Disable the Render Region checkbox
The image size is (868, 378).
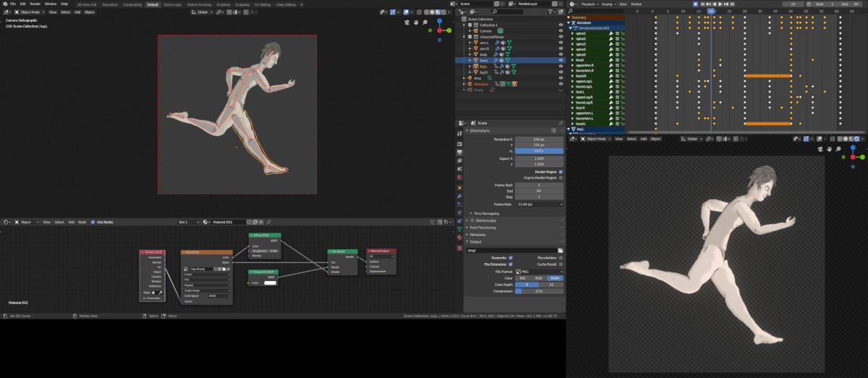coord(561,172)
